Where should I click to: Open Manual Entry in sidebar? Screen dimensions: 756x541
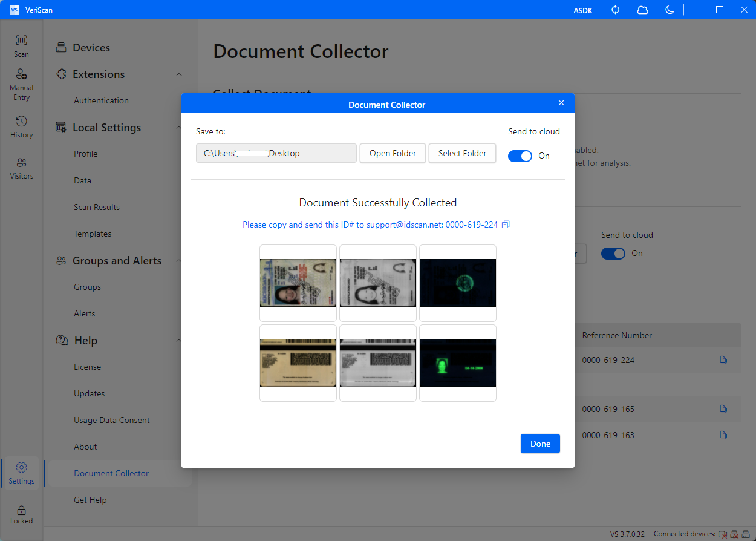(x=21, y=85)
